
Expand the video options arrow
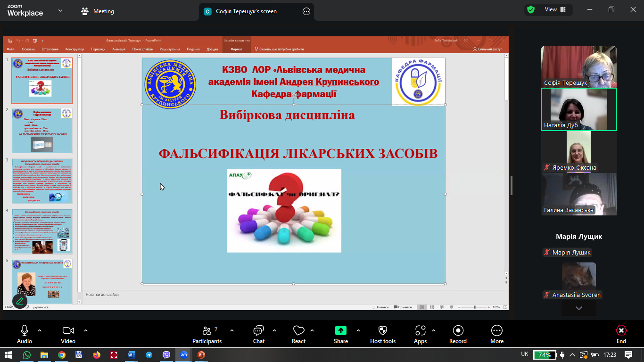point(86,330)
